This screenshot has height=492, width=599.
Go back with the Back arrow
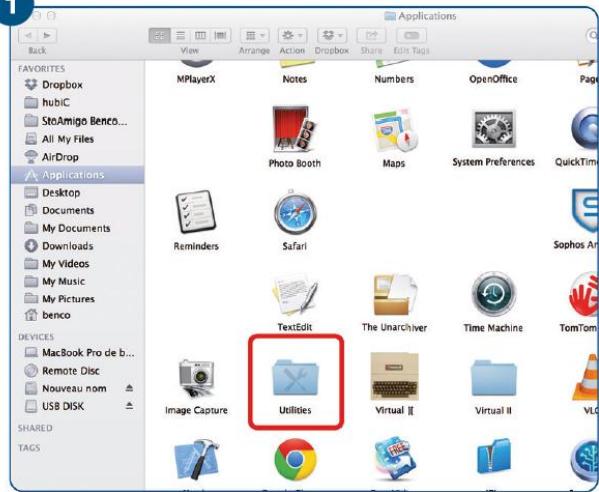pos(28,36)
